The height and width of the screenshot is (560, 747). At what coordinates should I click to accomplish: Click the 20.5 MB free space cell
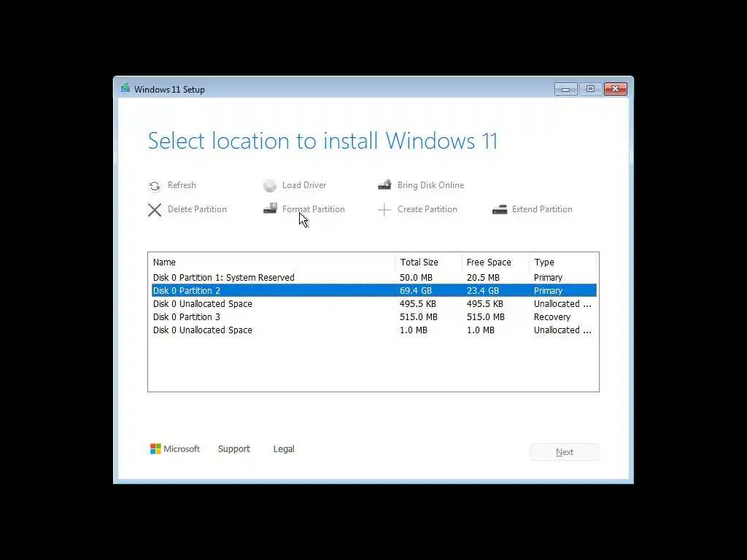pos(483,277)
